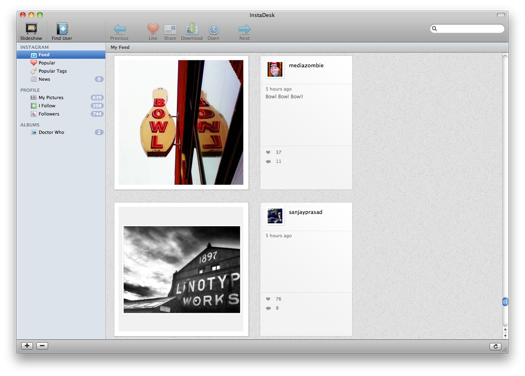Click the refresh button in bottom bar
The image size is (525, 376).
[495, 347]
